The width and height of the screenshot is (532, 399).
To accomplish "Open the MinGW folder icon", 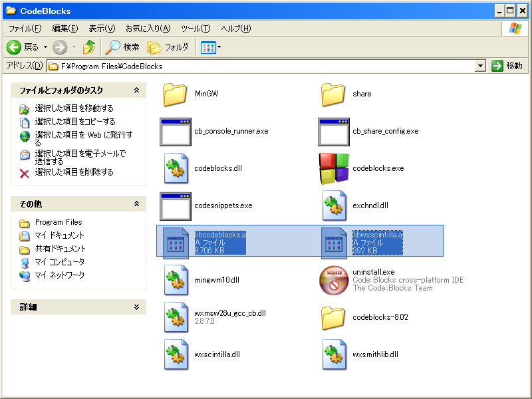I will tap(175, 94).
